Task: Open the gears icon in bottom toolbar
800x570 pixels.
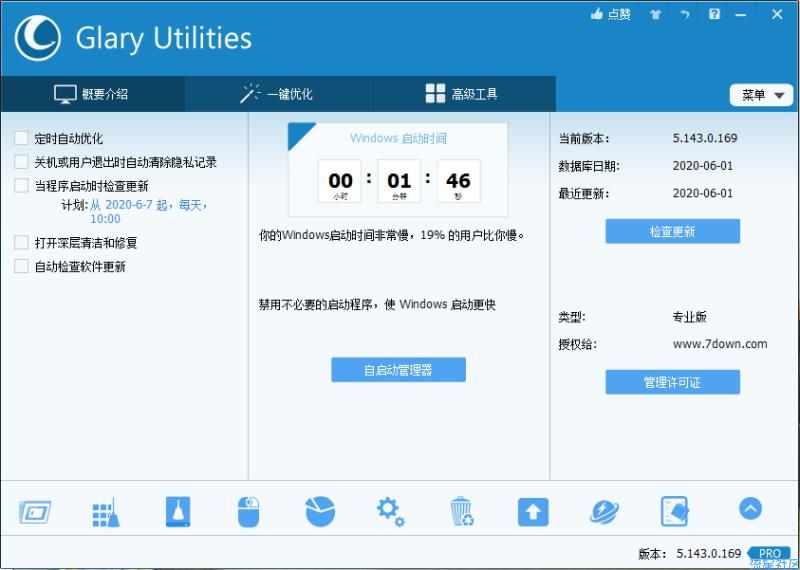Action: point(391,512)
